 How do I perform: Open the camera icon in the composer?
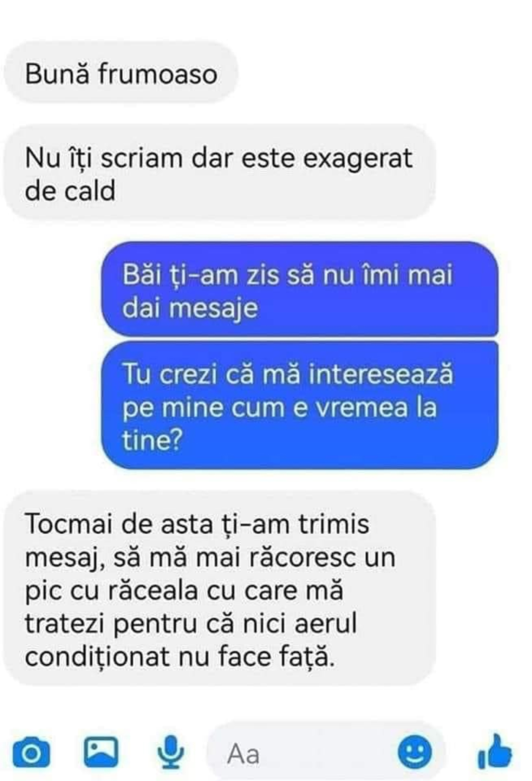(31, 752)
